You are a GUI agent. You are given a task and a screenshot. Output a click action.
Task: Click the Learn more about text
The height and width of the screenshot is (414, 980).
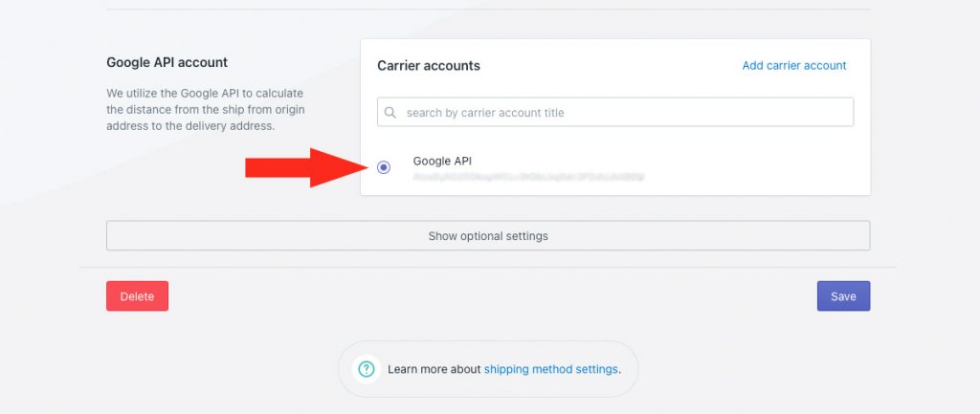[434, 369]
